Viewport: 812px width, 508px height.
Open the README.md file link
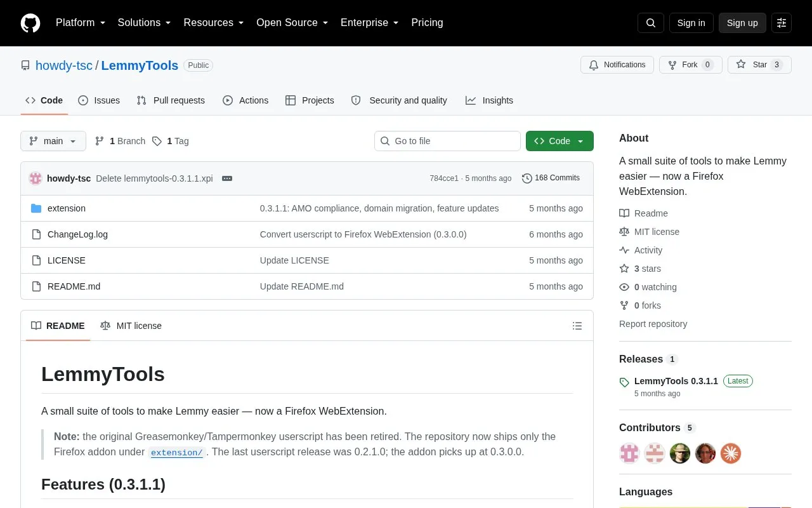click(74, 286)
